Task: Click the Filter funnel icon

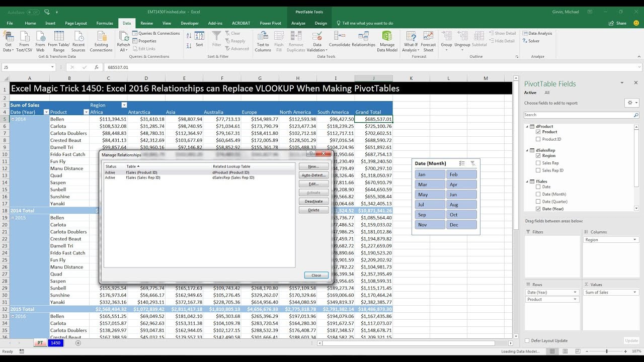Action: 216,39
